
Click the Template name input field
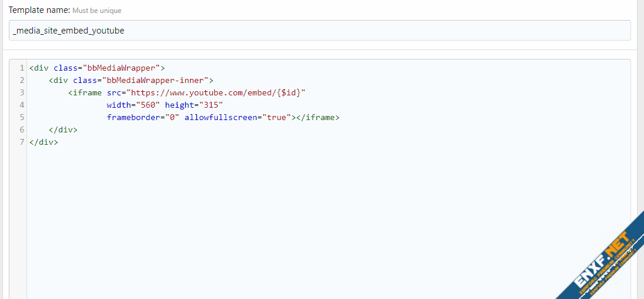click(319, 31)
